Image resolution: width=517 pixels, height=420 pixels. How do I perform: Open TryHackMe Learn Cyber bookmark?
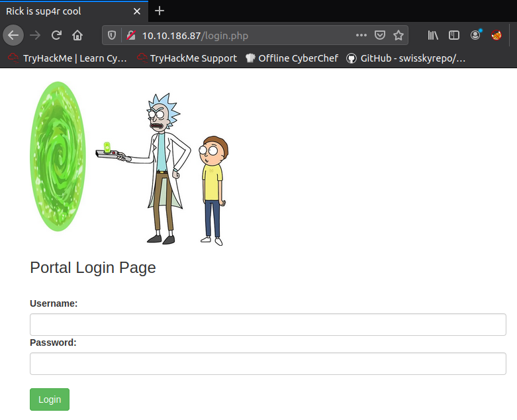68,58
